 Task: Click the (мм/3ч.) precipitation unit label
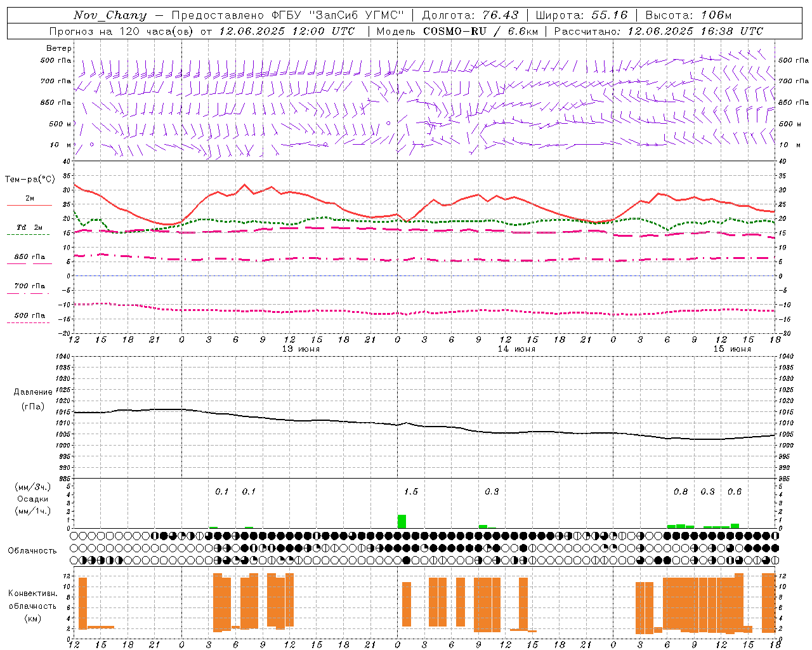[33, 487]
